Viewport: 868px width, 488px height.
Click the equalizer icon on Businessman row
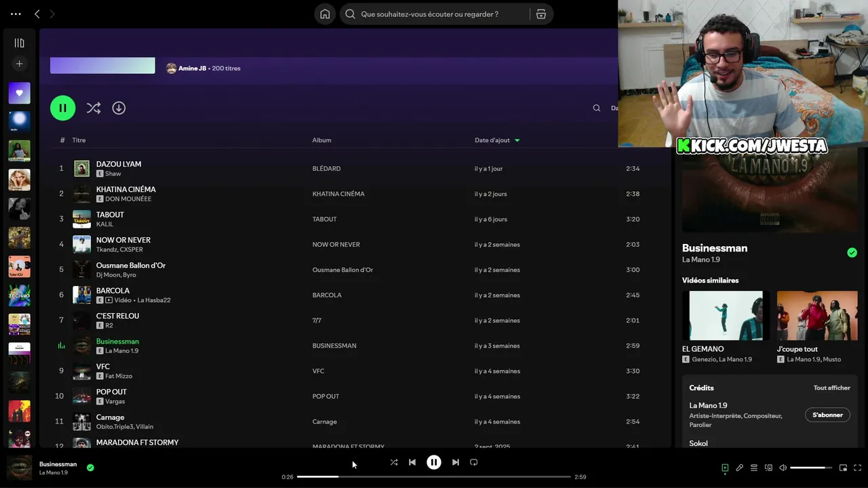61,346
